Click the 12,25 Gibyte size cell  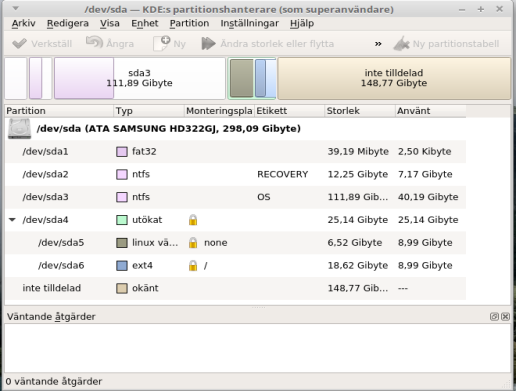[358, 174]
